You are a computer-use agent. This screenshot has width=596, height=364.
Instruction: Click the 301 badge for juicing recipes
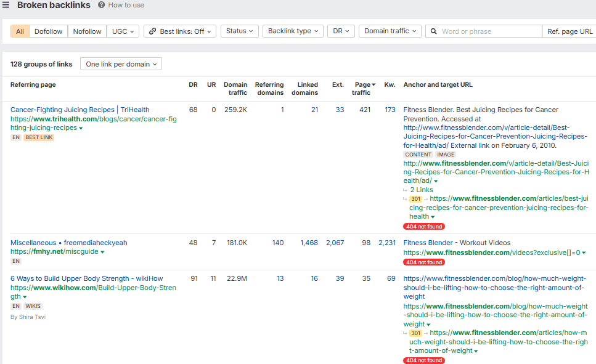[415, 199]
